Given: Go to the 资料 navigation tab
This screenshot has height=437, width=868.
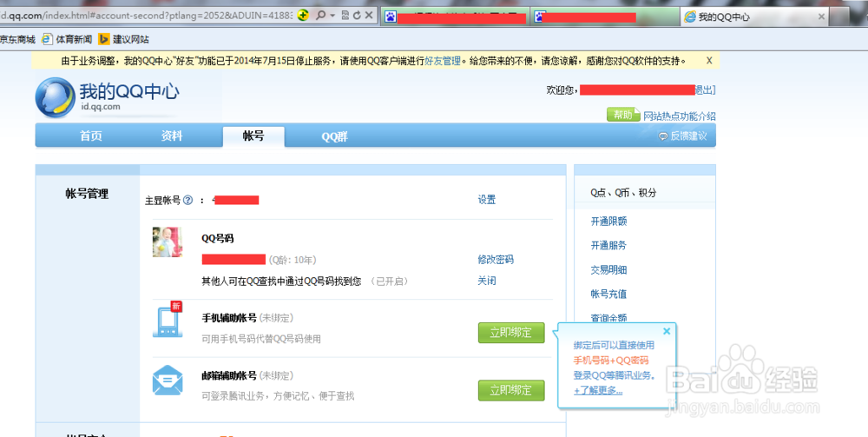Looking at the screenshot, I should [x=172, y=136].
